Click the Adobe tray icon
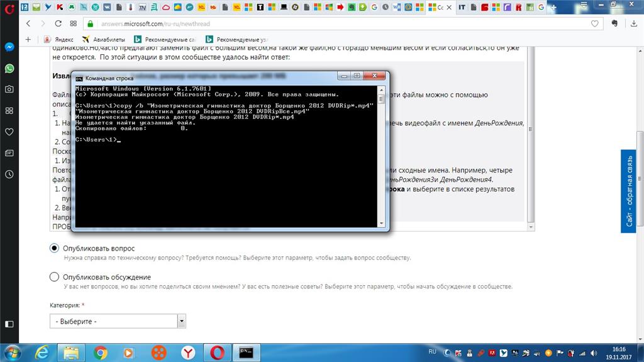The height and width of the screenshot is (362, 644). 492,353
